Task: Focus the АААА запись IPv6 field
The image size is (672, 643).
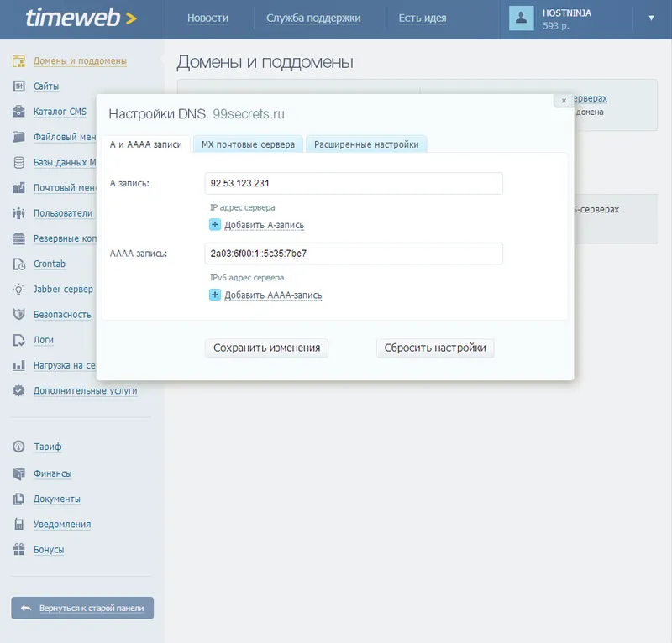Action: (354, 254)
